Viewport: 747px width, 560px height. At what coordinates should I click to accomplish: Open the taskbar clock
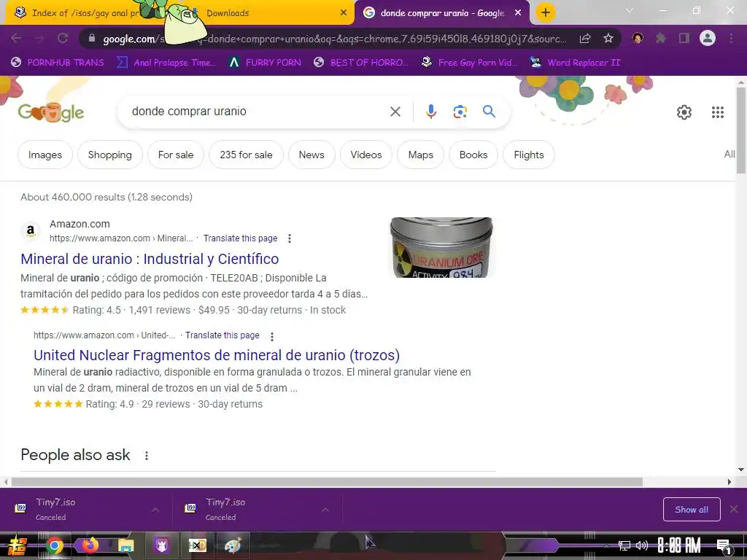pyautogui.click(x=679, y=545)
